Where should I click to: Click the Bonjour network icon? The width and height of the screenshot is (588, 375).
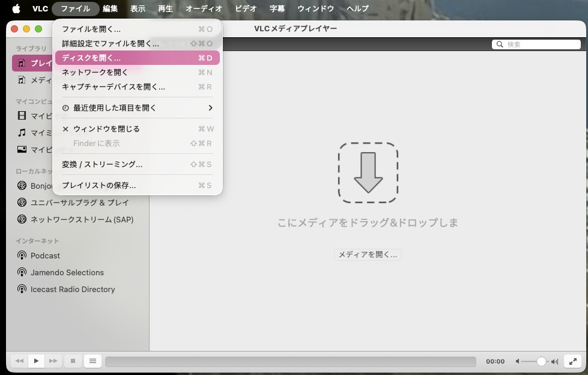pyautogui.click(x=22, y=186)
